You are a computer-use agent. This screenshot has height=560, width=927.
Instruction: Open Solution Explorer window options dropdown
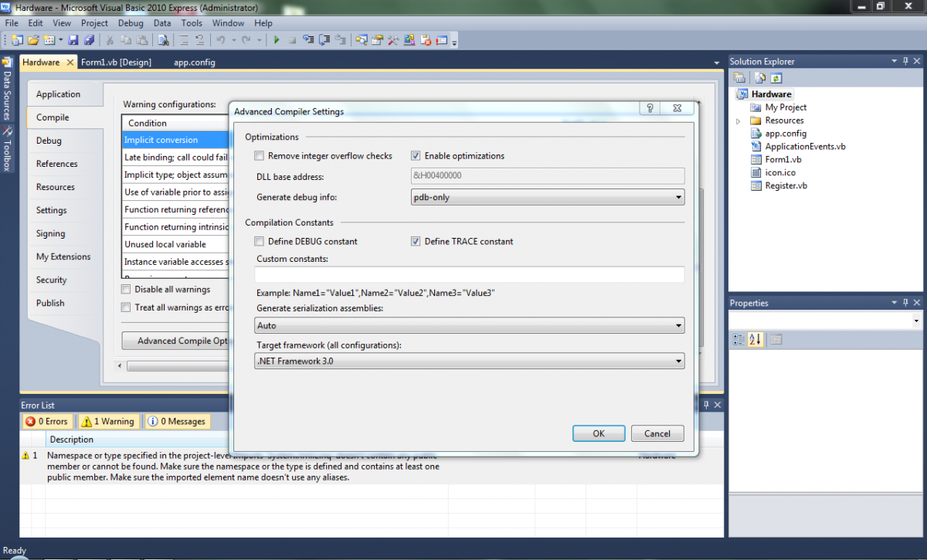(895, 61)
